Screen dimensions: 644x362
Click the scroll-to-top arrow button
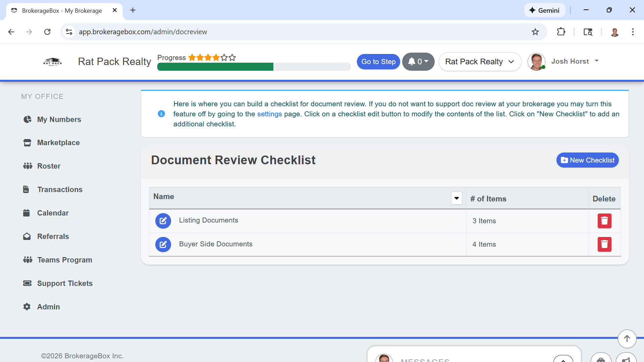coord(627,339)
